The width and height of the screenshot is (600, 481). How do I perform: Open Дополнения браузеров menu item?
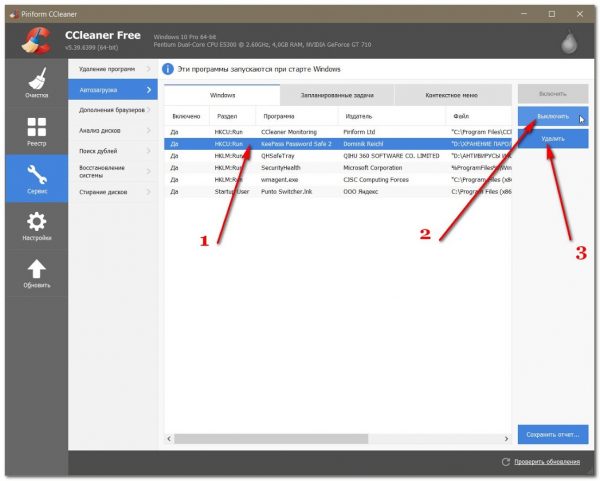113,110
